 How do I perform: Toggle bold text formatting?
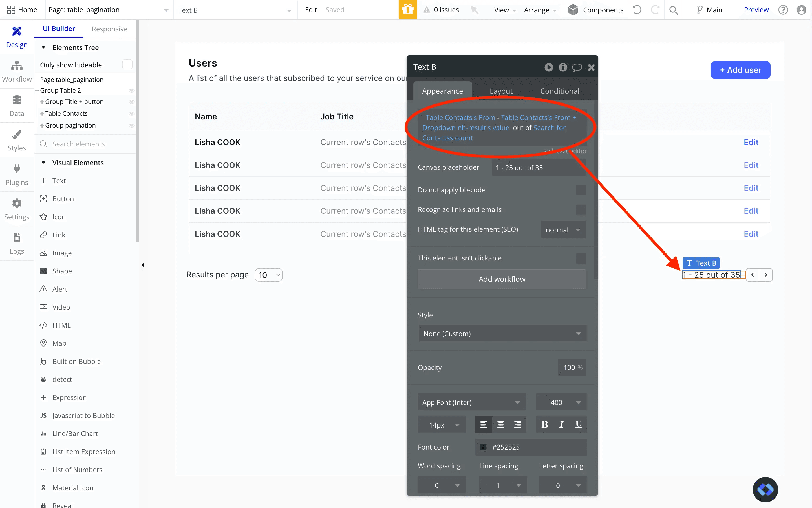click(545, 425)
